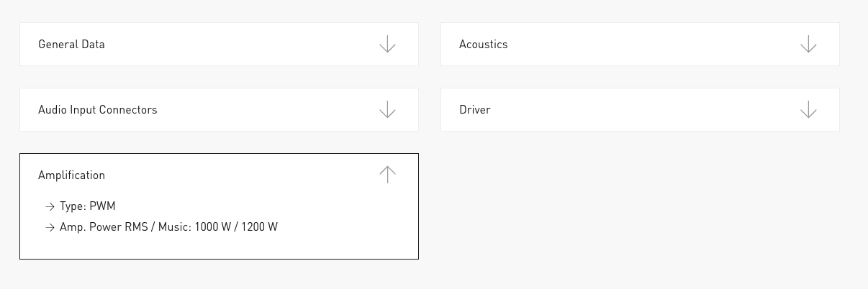Expand Audio Input Connectors via its arrow
Screen dimensions: 868x289
(x=387, y=110)
